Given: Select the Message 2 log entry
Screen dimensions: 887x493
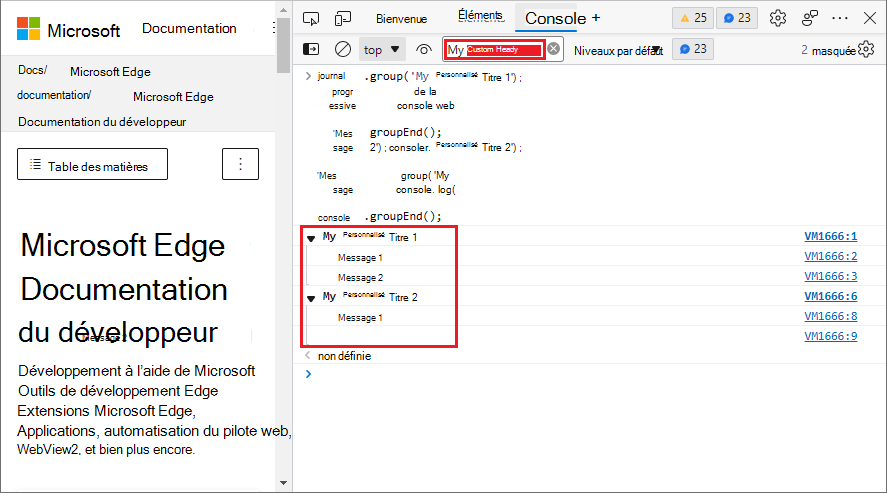Looking at the screenshot, I should 360,278.
